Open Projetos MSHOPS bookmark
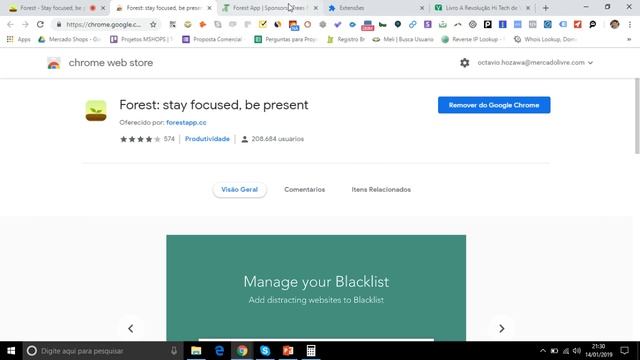640x360 pixels. (x=142, y=39)
